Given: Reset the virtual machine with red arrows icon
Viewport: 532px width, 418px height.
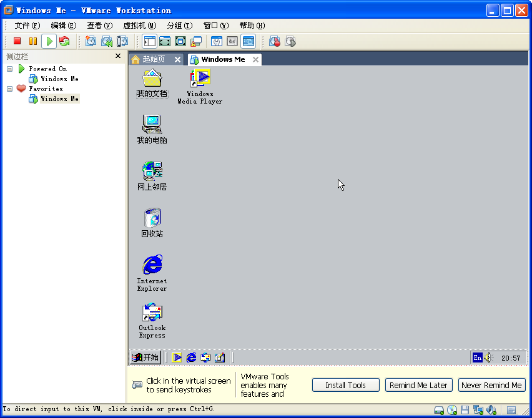Looking at the screenshot, I should point(64,41).
